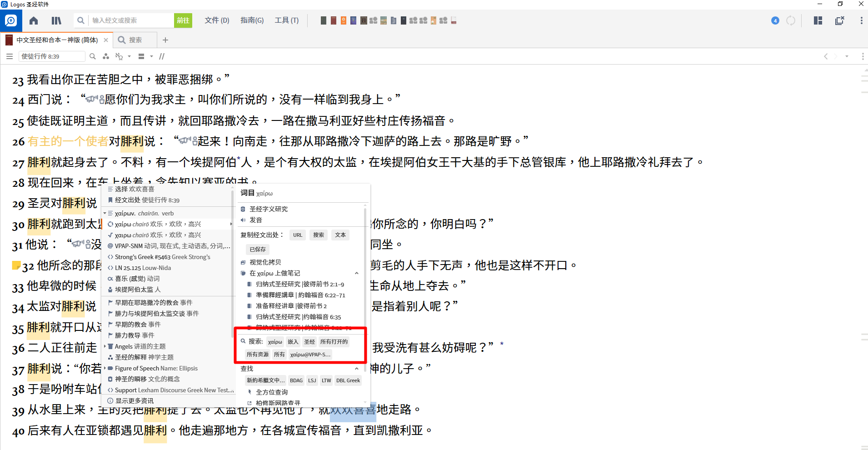This screenshot has height=450, width=868.
Task: Click the sync status circle icon
Action: [791, 20]
